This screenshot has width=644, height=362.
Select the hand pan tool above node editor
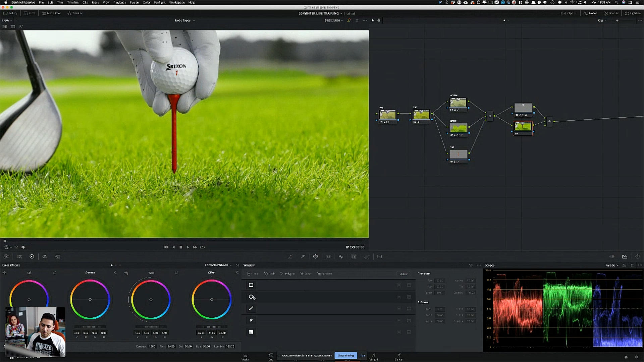pyautogui.click(x=379, y=20)
